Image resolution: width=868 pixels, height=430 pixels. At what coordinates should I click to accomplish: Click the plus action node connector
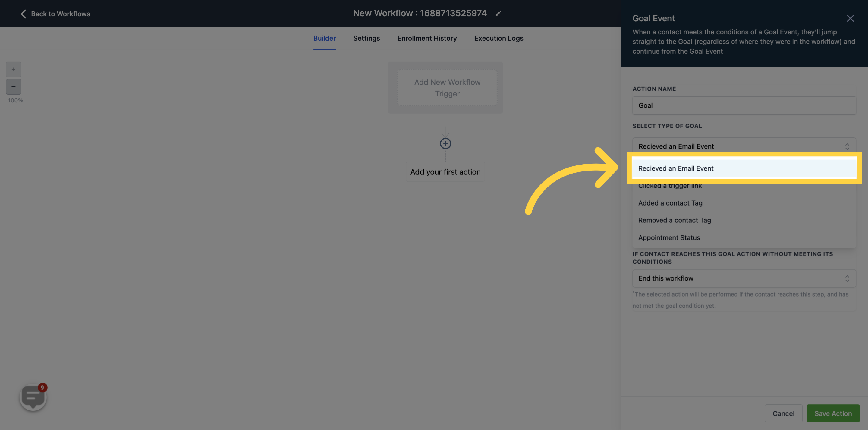coord(446,143)
